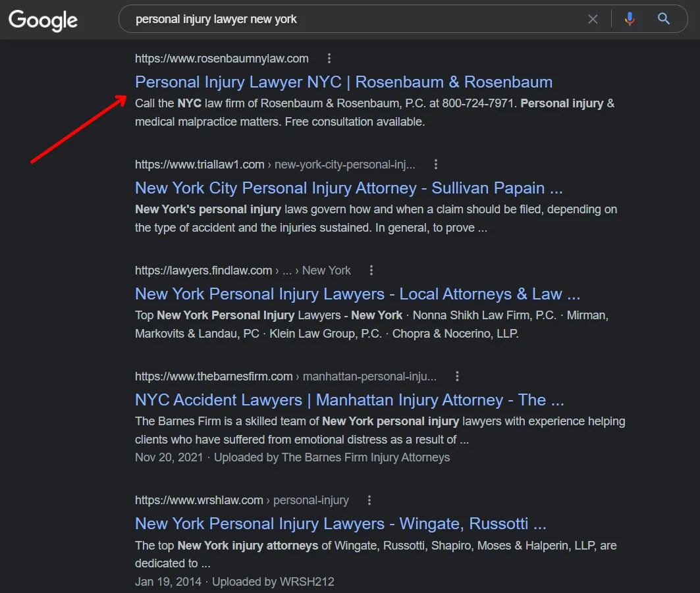Screen dimensions: 700x593
Task: Open New York City Personal Injury Attorney Sullivan Papain link
Action: coord(348,188)
